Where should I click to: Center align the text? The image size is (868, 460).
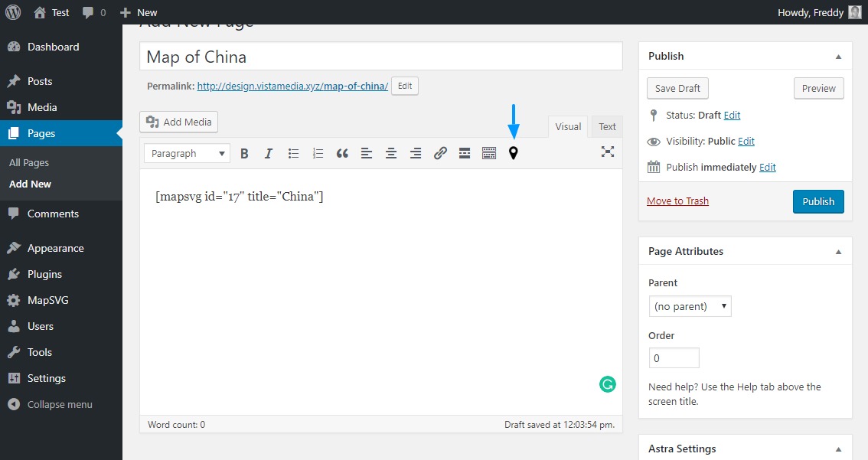click(391, 153)
